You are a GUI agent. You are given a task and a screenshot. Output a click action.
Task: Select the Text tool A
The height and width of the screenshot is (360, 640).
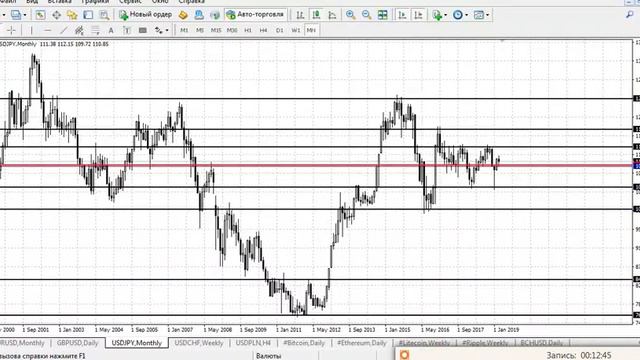tap(111, 30)
